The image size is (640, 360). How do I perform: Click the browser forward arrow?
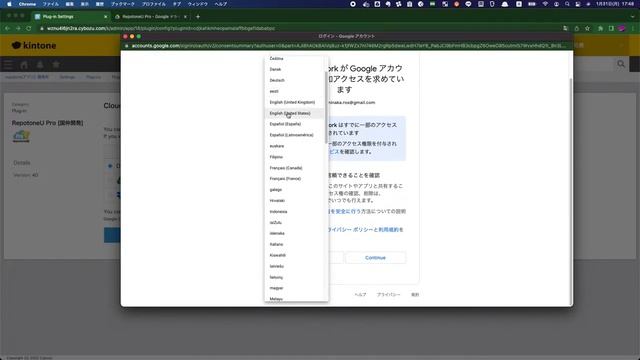click(18, 28)
